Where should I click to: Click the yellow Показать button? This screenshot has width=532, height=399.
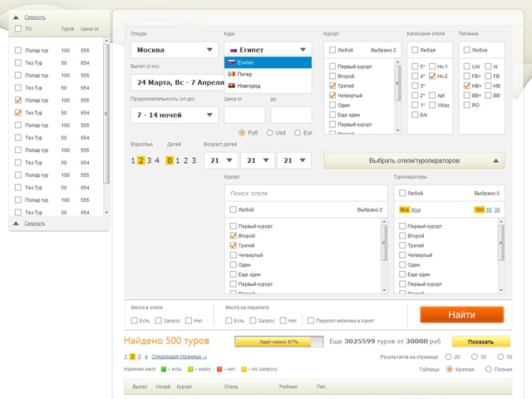[x=480, y=342]
